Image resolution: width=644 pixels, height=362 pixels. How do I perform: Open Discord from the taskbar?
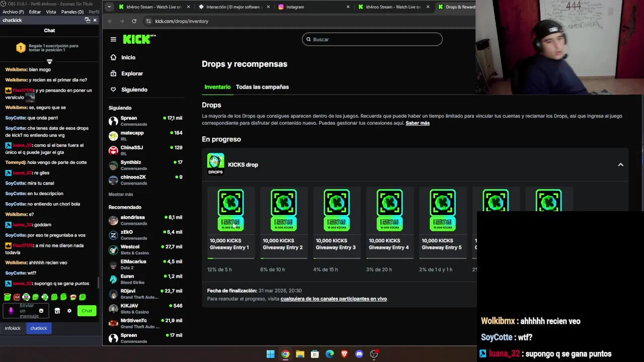tap(359, 354)
